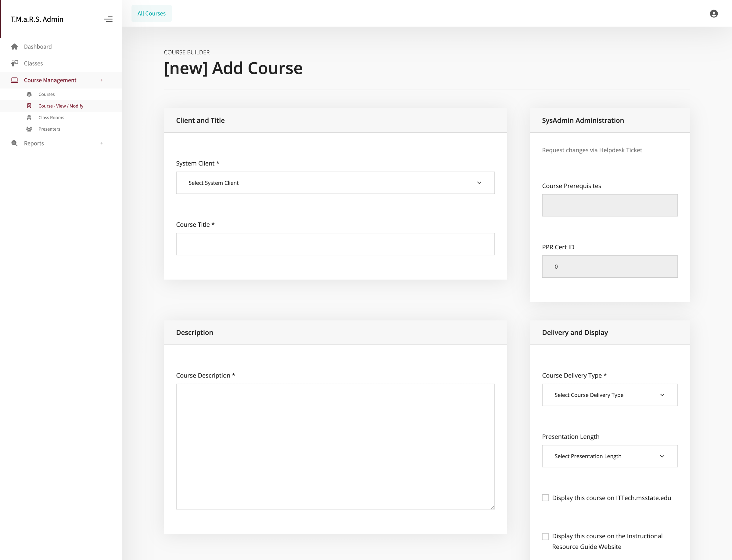This screenshot has height=560, width=732.
Task: Click the Courses layers icon
Action: [x=29, y=94]
